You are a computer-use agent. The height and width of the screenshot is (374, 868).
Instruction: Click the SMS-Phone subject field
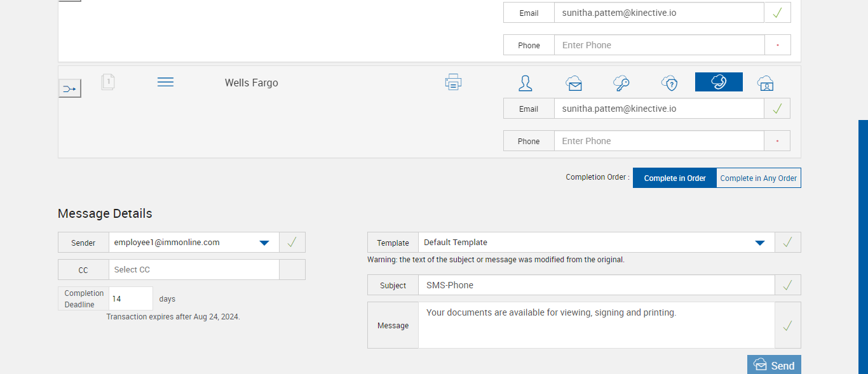coord(596,286)
